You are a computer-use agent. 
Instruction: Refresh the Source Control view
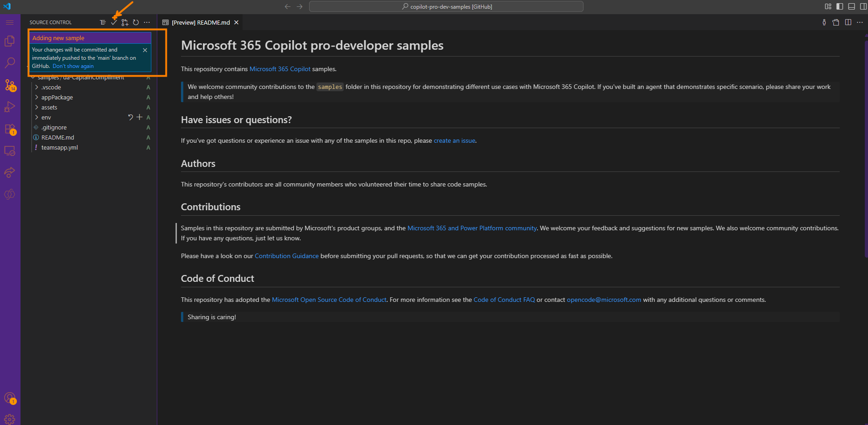[136, 22]
